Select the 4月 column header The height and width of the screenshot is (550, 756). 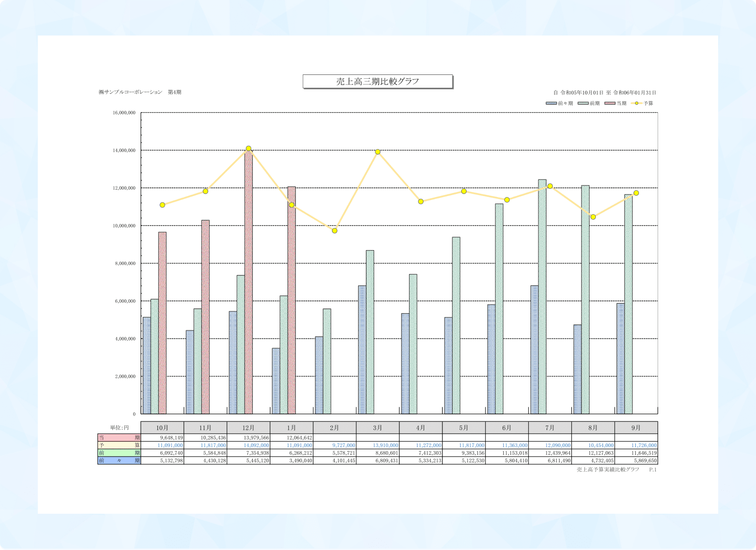point(421,428)
